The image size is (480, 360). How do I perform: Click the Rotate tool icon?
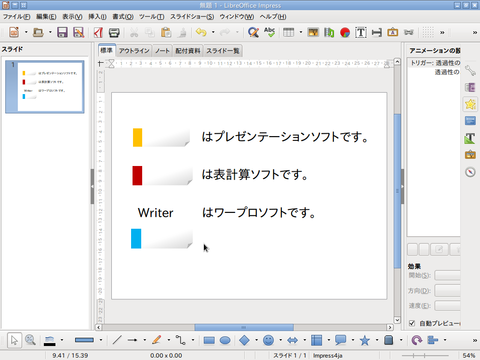pyautogui.click(x=416, y=340)
